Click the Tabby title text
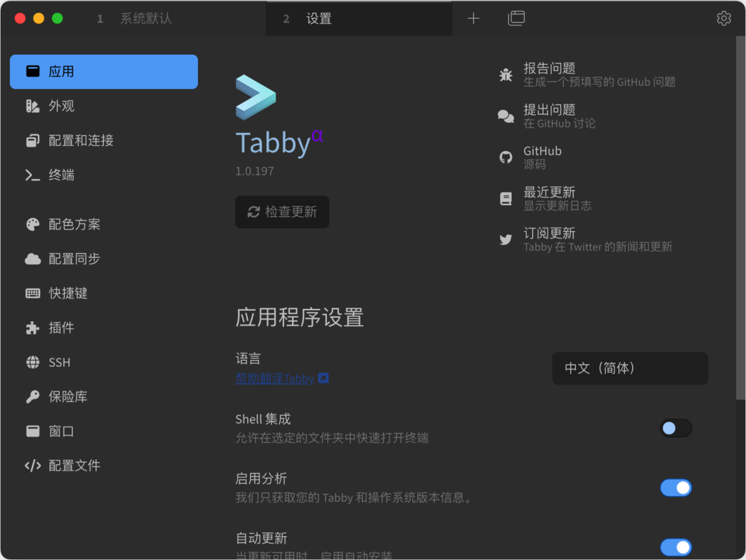The width and height of the screenshot is (746, 560). (x=273, y=143)
